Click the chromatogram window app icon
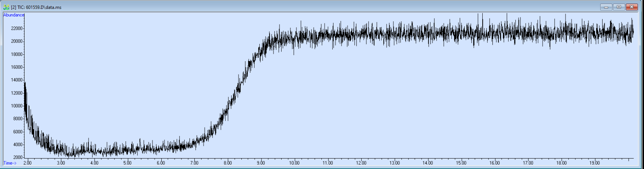644x169 pixels. pos(6,7)
